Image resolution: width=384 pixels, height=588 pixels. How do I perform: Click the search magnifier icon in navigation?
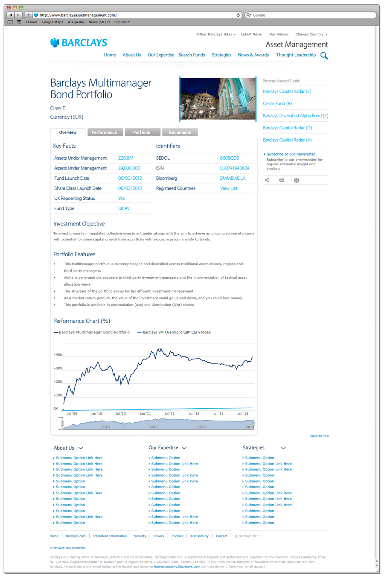point(324,56)
